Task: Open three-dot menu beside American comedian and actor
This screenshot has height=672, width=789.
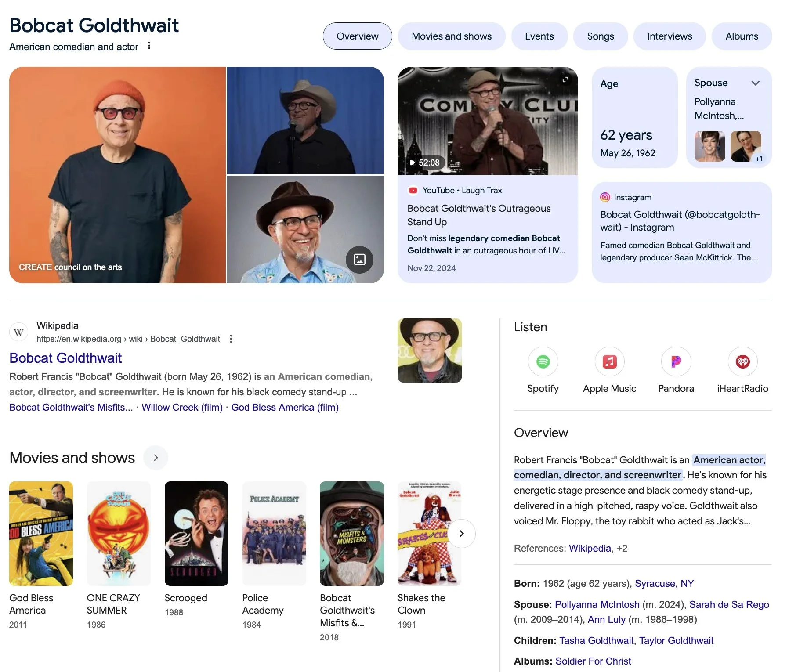Action: click(x=149, y=46)
